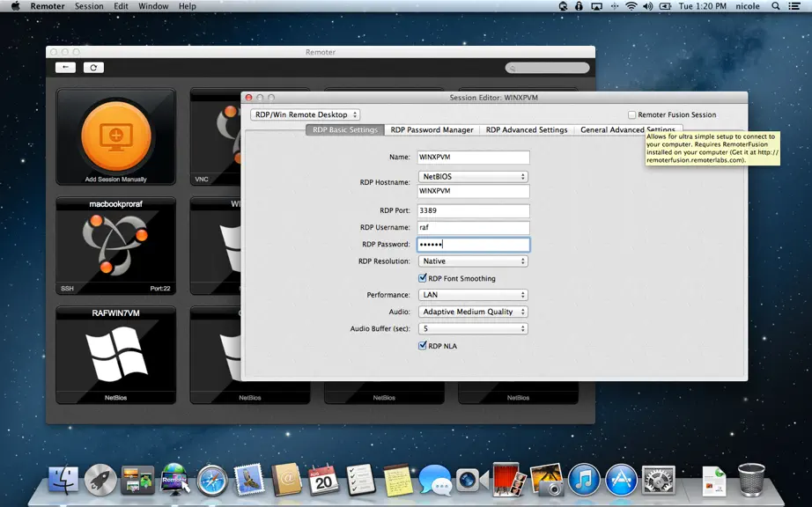Switch to RDP Password Manager tab
This screenshot has width=812, height=507.
click(432, 130)
